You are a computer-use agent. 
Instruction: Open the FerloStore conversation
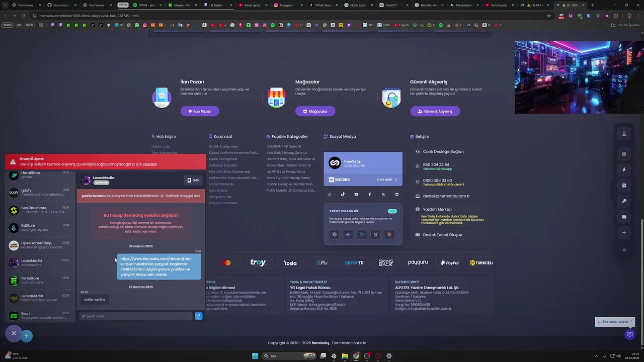[x=40, y=280]
